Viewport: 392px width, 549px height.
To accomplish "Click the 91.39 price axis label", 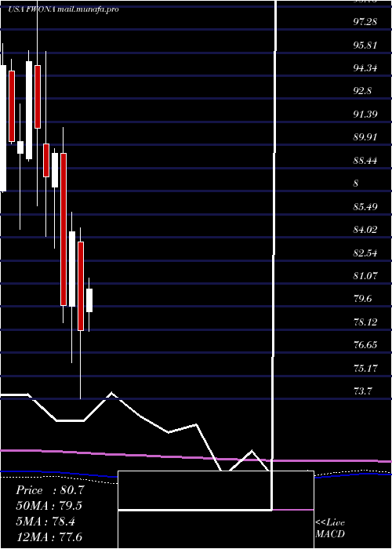I will (365, 115).
